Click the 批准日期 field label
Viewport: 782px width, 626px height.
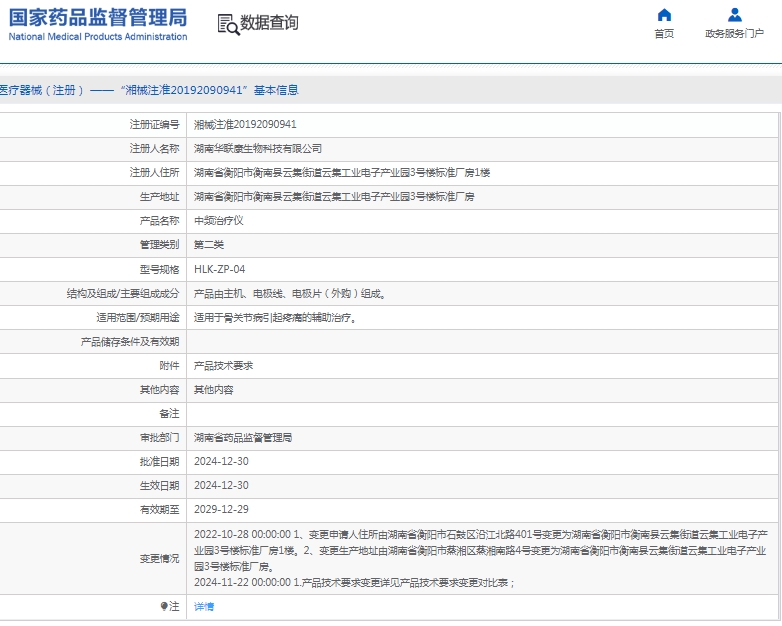coord(159,461)
